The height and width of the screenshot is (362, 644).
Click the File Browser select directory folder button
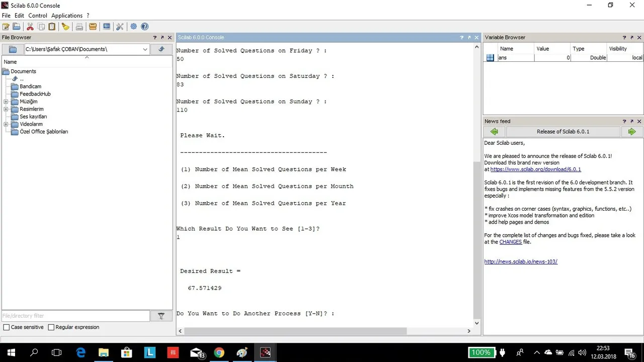coord(13,49)
